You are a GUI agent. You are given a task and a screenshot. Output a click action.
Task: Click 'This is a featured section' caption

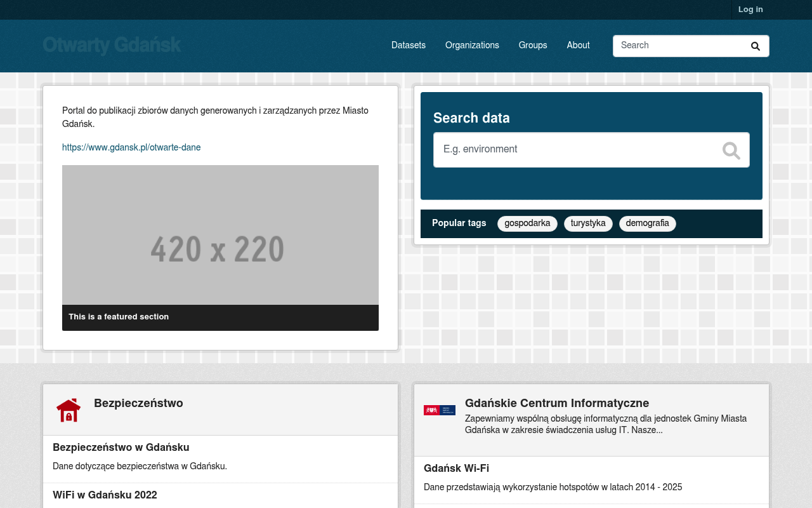click(x=119, y=317)
